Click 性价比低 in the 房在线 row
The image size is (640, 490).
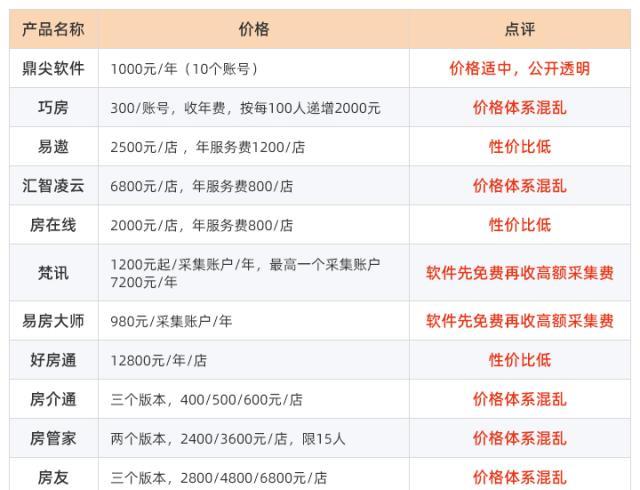(x=520, y=225)
